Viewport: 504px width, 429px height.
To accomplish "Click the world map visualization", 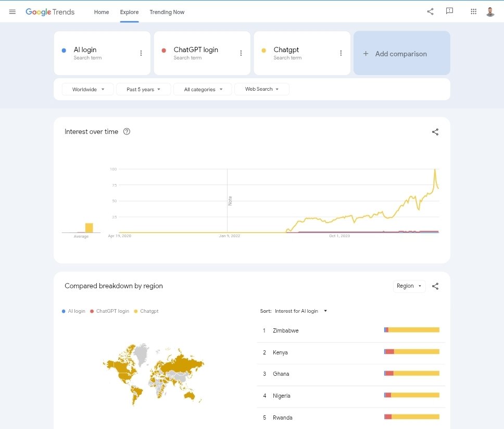I will (x=154, y=374).
